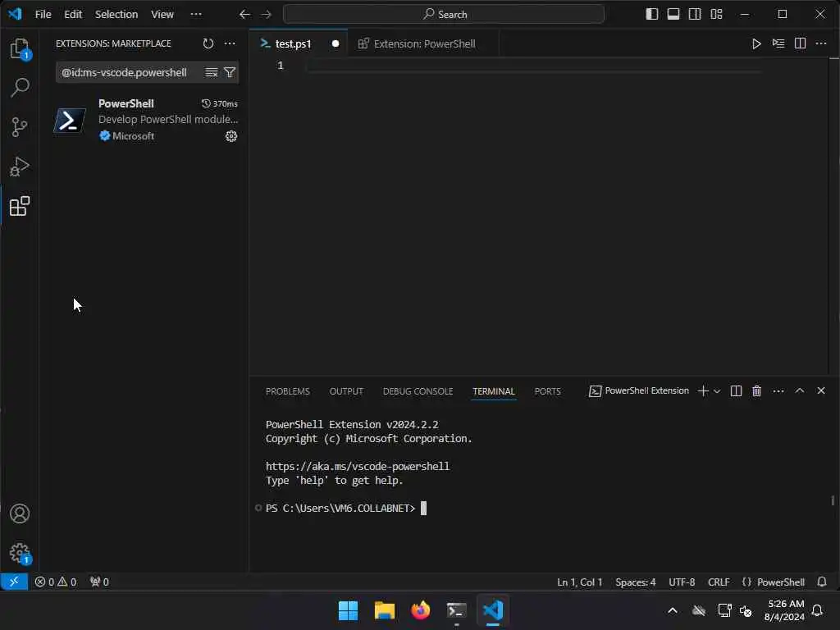This screenshot has width=840, height=630.
Task: Open terminal panel more actions ellipsis
Action: point(778,391)
